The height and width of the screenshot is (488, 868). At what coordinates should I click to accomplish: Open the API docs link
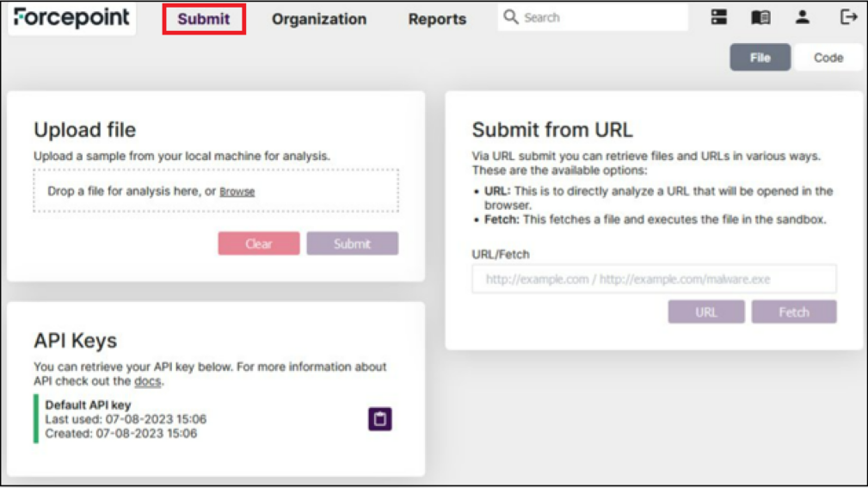coord(147,381)
